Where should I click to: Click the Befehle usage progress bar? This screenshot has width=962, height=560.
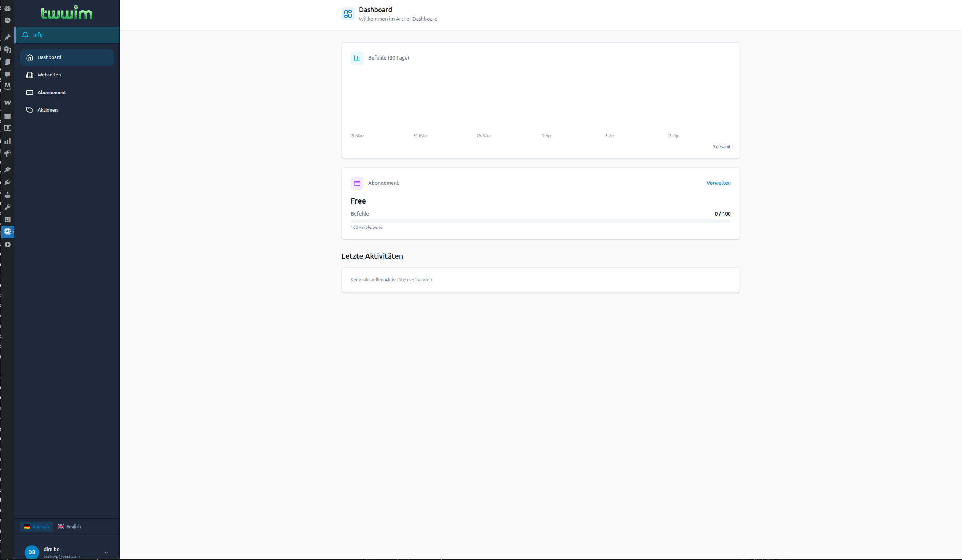coord(540,220)
